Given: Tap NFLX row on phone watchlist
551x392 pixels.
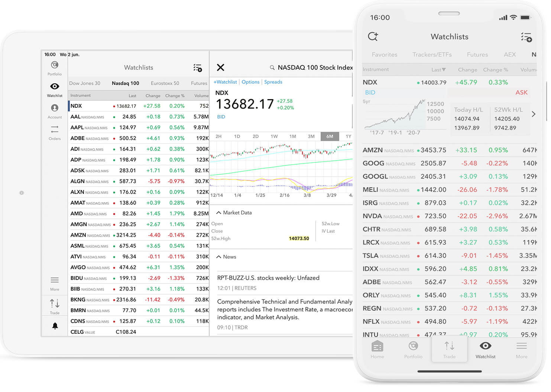Looking at the screenshot, I should tap(450, 322).
